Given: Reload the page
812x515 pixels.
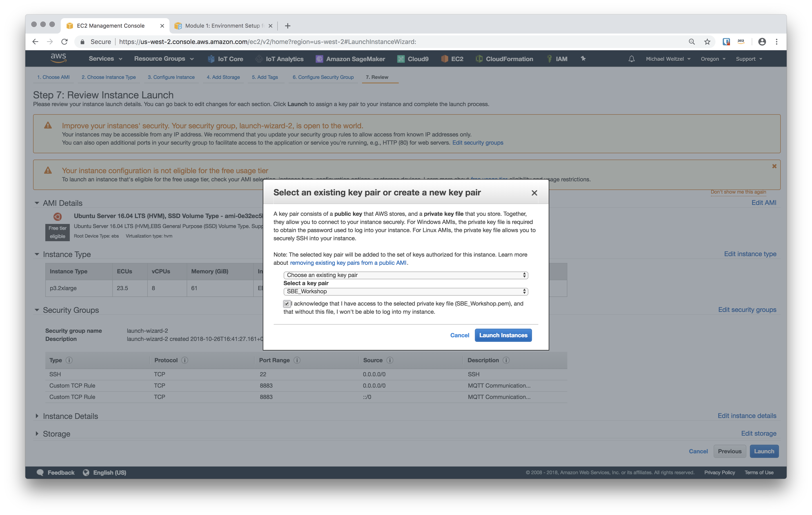Looking at the screenshot, I should point(64,41).
